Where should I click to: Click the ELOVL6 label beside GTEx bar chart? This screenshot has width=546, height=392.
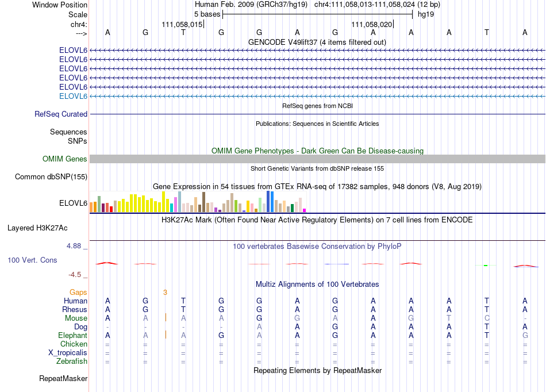pyautogui.click(x=73, y=203)
